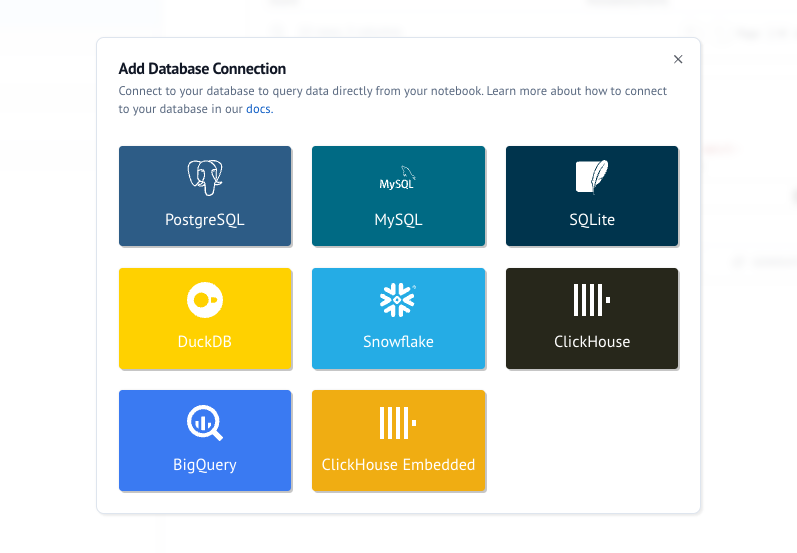Close the Add Database Connection dialog
Screen dimensions: 797x553
point(678,60)
